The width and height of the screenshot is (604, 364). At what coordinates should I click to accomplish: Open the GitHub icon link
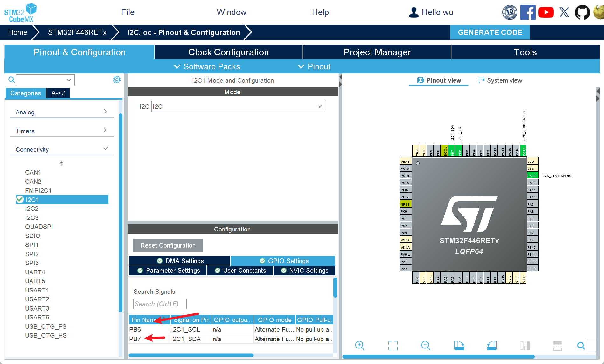click(582, 12)
